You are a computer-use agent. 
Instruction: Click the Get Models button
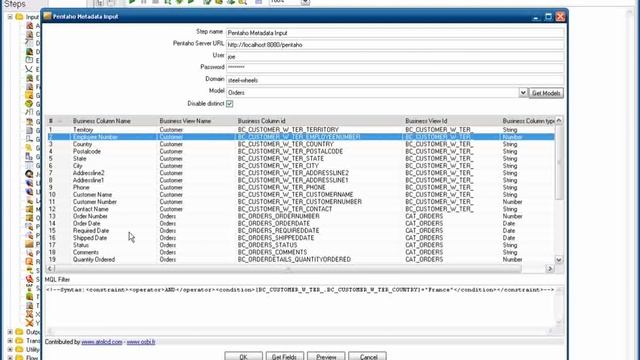pos(546,93)
